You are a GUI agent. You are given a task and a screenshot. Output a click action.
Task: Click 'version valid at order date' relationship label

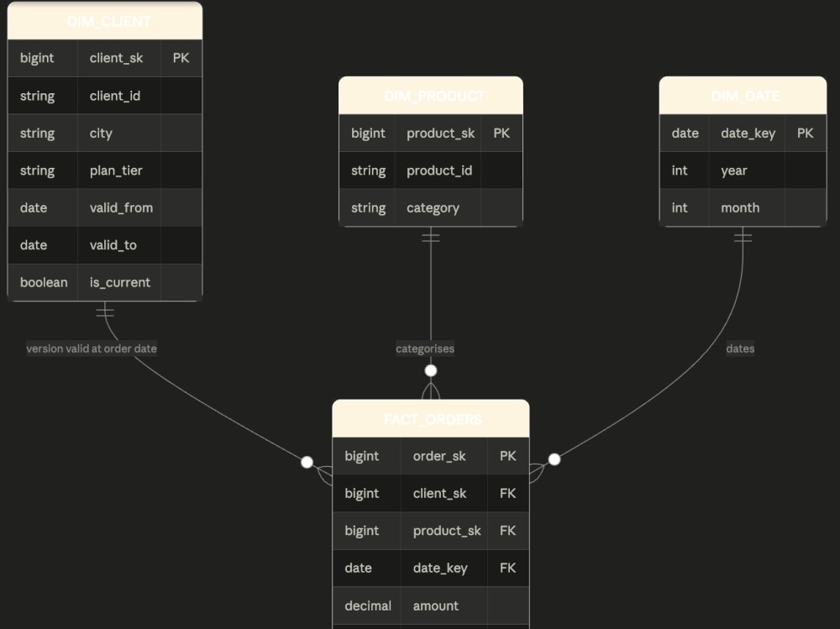tap(92, 349)
